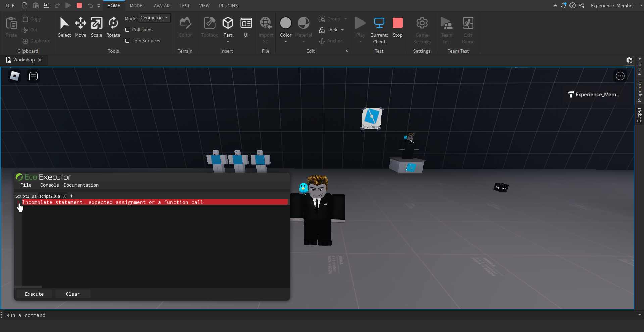Duplicate the selected object
This screenshot has width=644, height=332.
36,41
